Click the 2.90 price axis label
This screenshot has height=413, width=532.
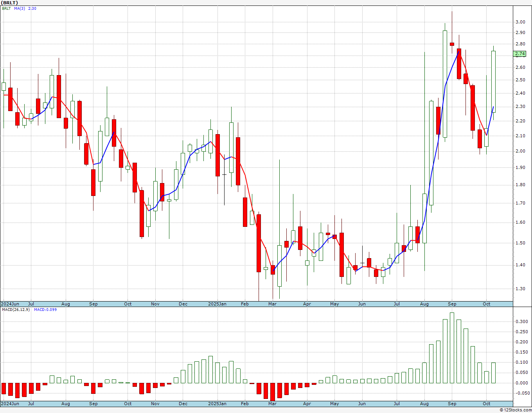pyautogui.click(x=520, y=33)
